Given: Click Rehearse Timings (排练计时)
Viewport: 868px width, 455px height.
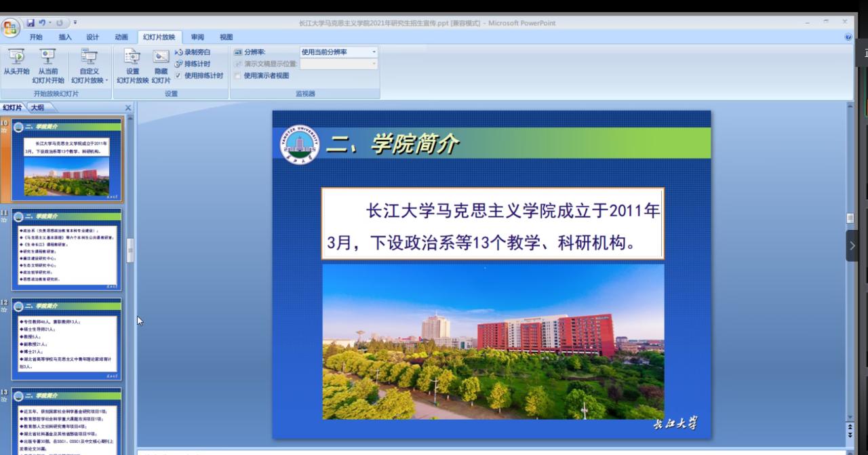Looking at the screenshot, I should coord(193,64).
